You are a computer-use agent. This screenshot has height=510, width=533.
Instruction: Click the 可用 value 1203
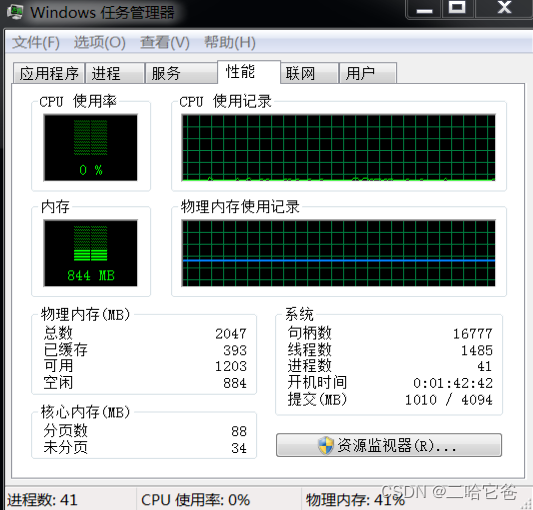(231, 366)
